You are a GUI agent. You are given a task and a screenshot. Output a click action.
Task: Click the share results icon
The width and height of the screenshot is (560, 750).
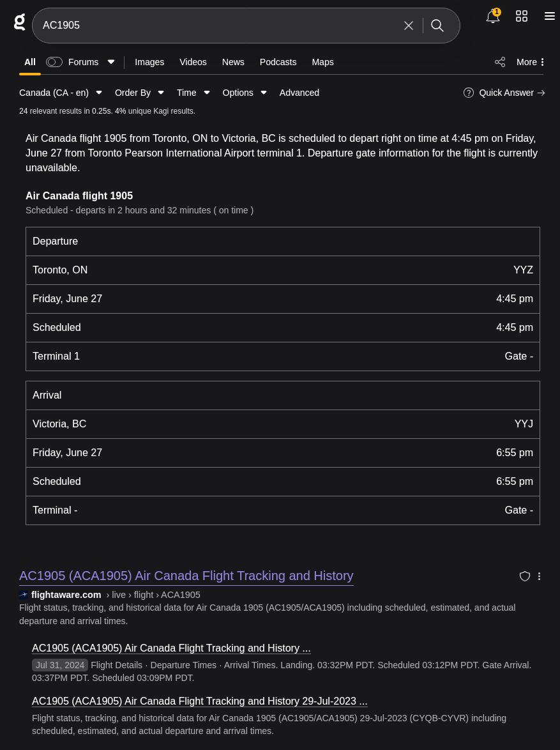coord(500,62)
